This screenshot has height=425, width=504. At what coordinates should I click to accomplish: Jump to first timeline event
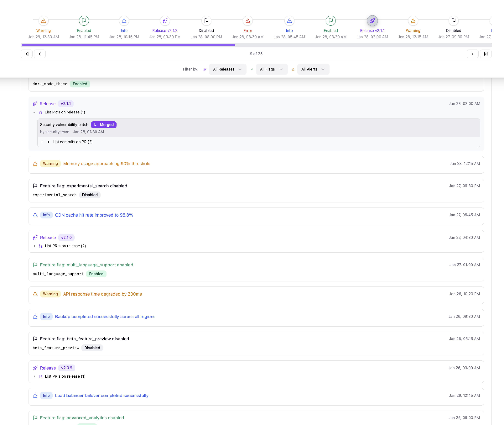coord(26,54)
